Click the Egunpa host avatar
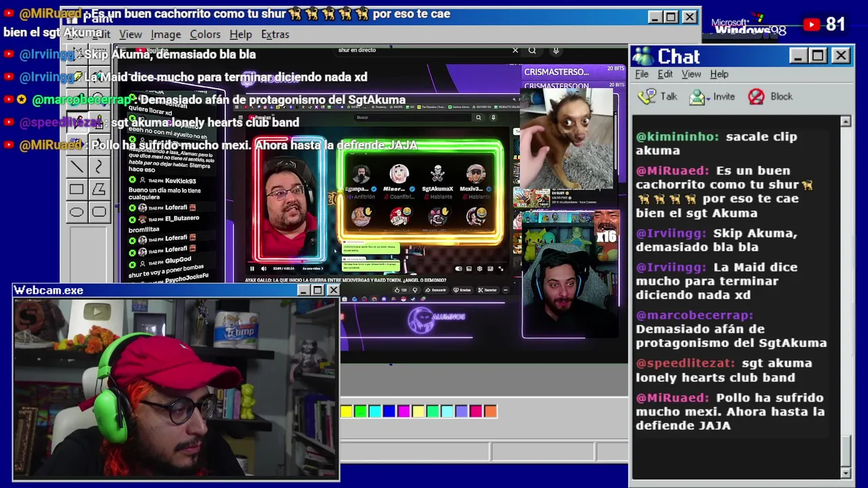Viewport: 868px width, 488px height. coord(361,174)
